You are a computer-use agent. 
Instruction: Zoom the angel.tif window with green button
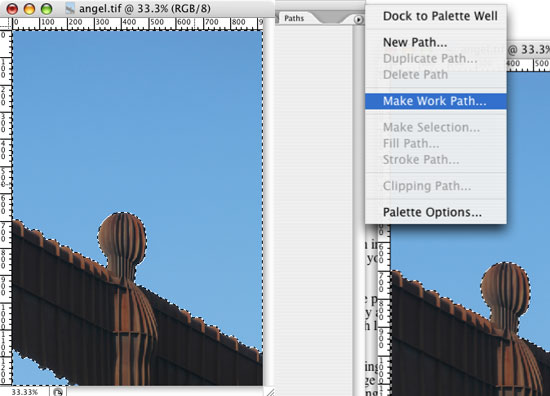click(x=46, y=9)
